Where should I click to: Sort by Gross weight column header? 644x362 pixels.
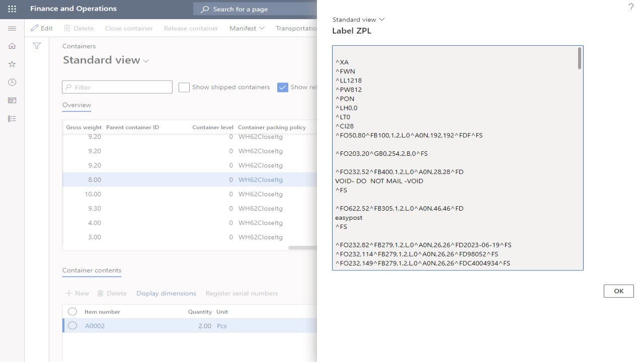pyautogui.click(x=84, y=127)
